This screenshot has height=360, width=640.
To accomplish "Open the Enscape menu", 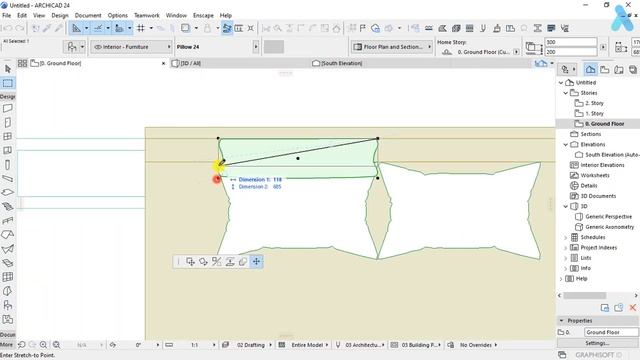I will pos(203,16).
